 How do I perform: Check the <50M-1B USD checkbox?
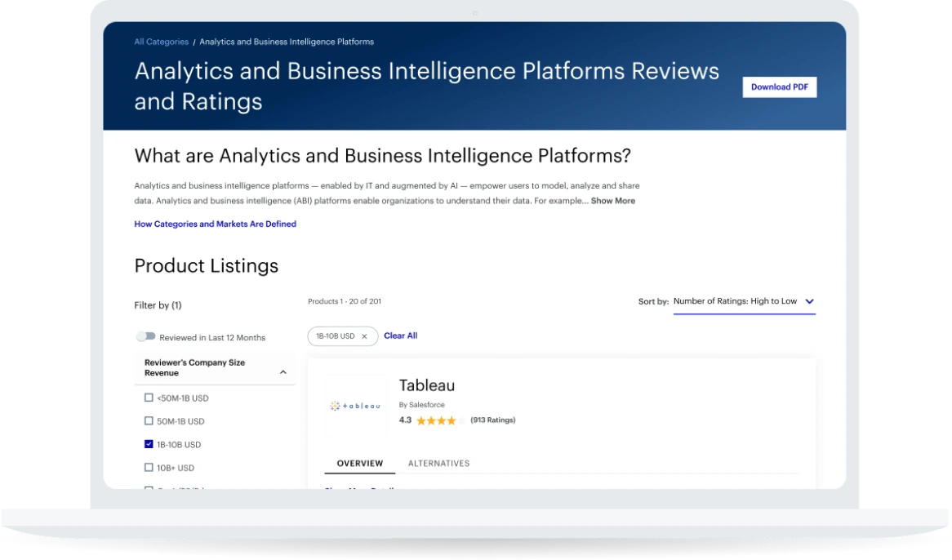pos(149,398)
